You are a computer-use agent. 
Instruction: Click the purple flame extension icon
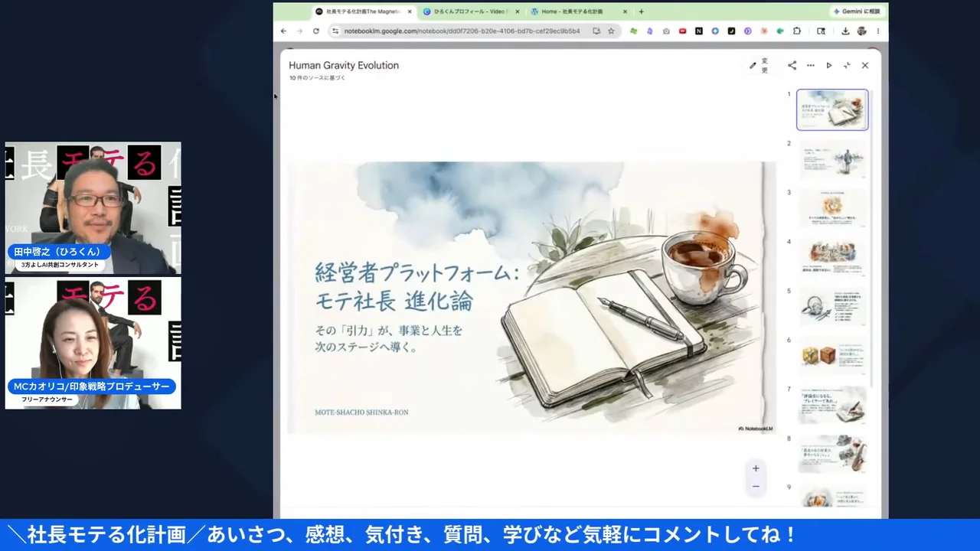(650, 31)
